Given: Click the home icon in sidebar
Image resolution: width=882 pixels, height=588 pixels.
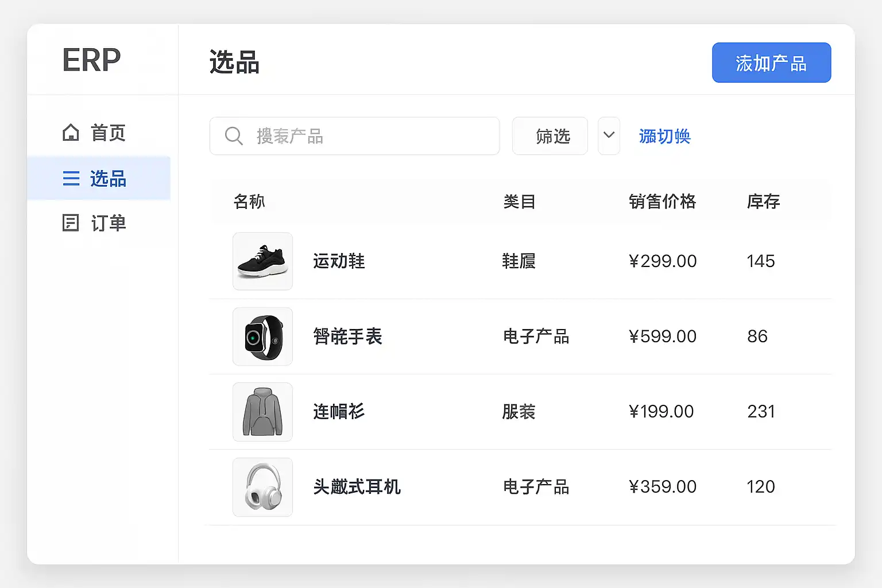Looking at the screenshot, I should [71, 133].
